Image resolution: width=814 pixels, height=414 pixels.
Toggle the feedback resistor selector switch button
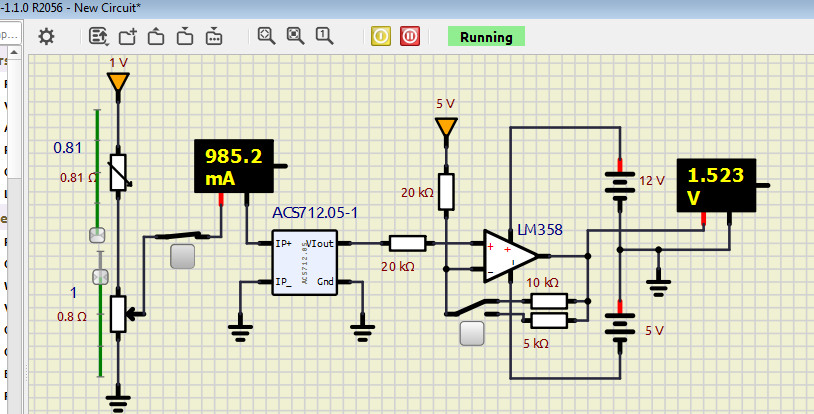pyautogui.click(x=471, y=333)
